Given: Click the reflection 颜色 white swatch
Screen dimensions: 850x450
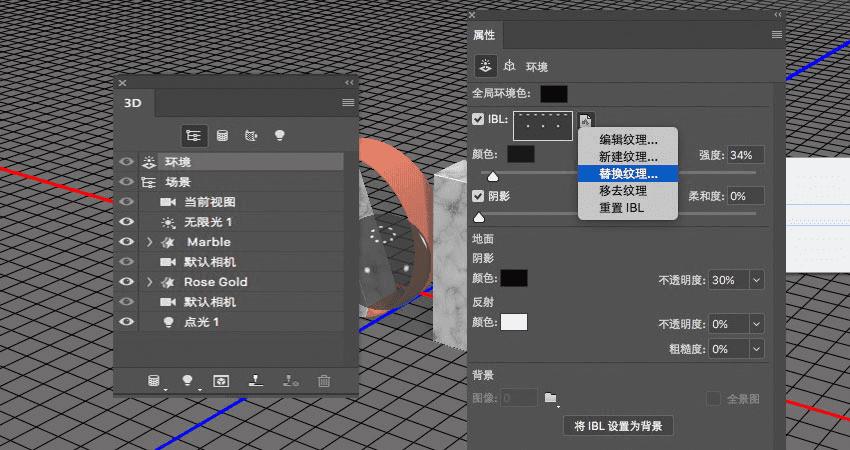Looking at the screenshot, I should pyautogui.click(x=513, y=322).
